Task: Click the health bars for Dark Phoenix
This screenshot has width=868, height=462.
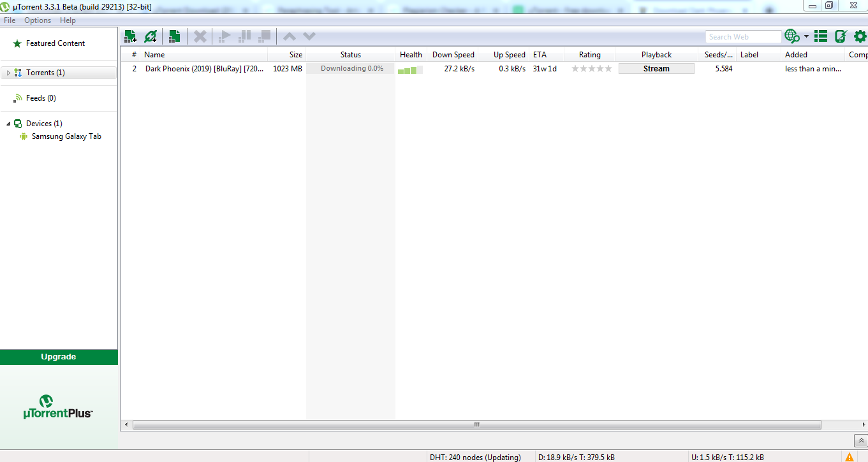Action: pyautogui.click(x=410, y=70)
